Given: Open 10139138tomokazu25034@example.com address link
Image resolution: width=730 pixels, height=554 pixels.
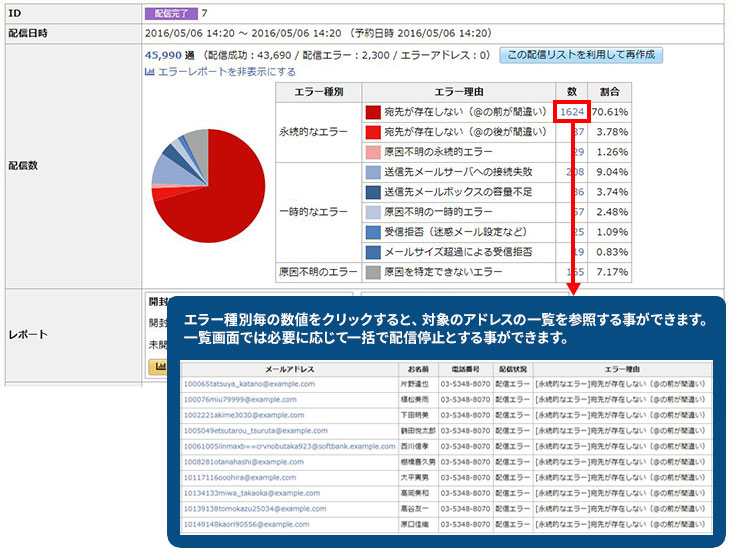Looking at the screenshot, I should coord(255,509).
